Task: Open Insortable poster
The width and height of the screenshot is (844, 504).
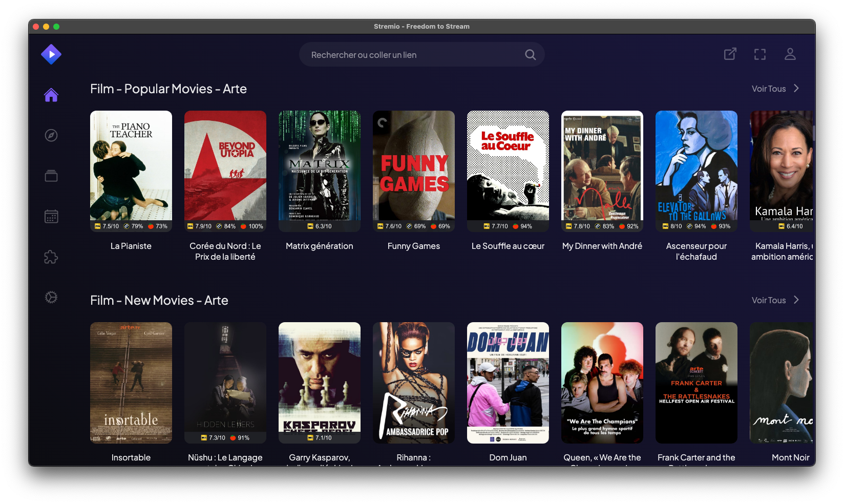Action: (x=131, y=383)
